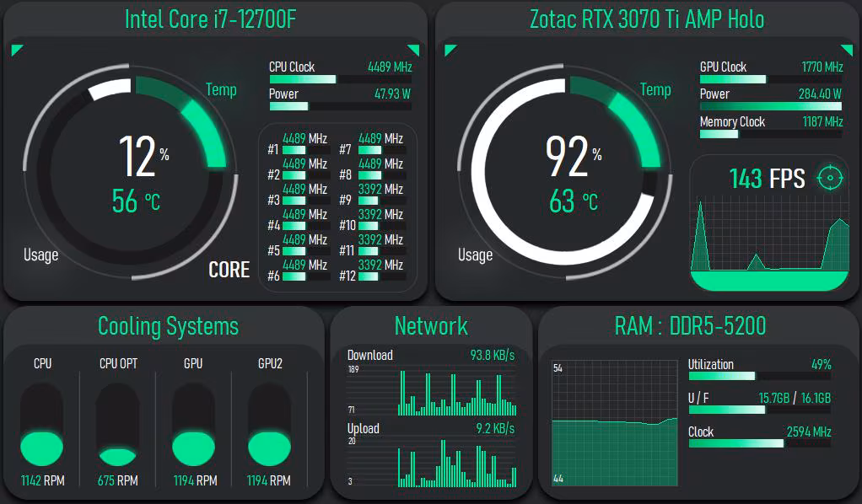Click the 93.8 KB/s download speed
The image size is (862, 504).
pyautogui.click(x=493, y=355)
